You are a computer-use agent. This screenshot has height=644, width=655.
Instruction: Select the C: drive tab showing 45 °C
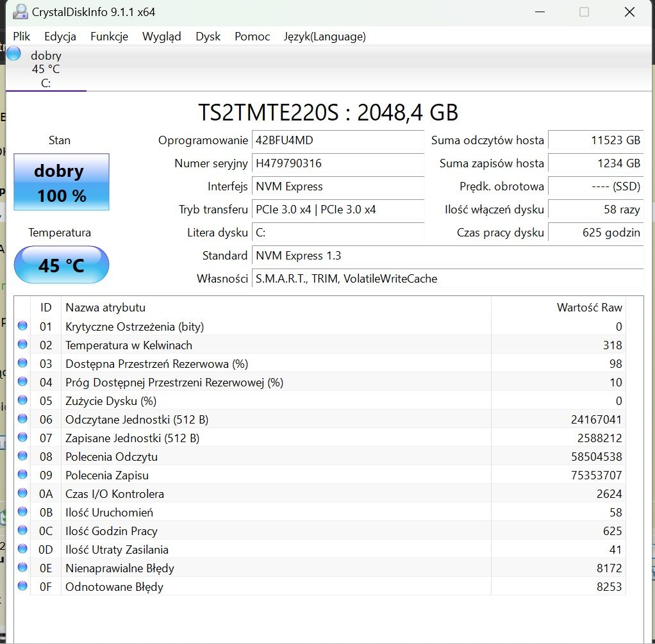pyautogui.click(x=46, y=69)
